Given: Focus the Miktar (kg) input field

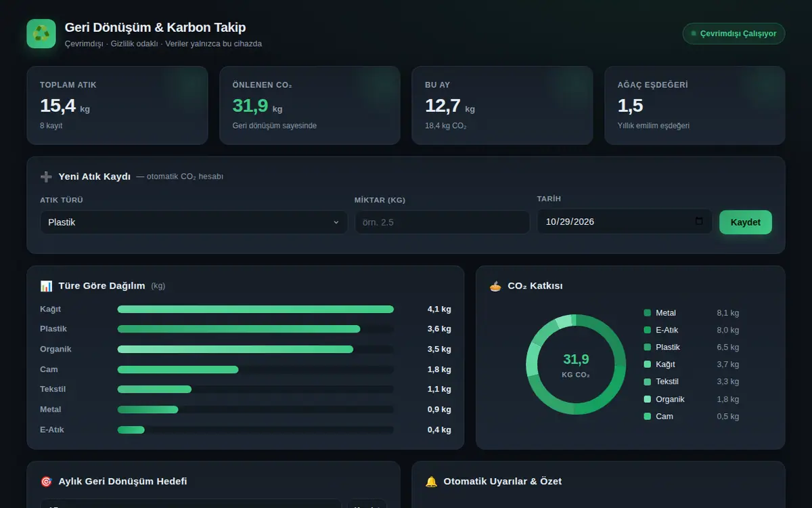Looking at the screenshot, I should pyautogui.click(x=443, y=222).
